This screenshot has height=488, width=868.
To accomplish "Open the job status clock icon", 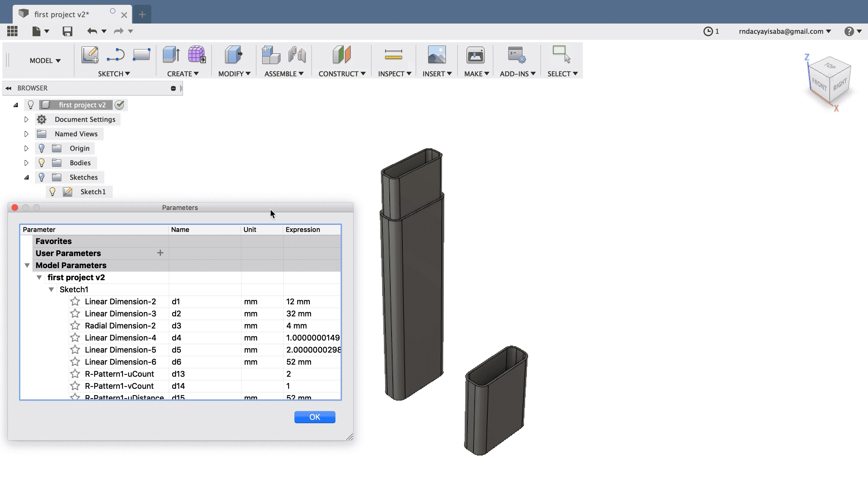I will pyautogui.click(x=708, y=31).
